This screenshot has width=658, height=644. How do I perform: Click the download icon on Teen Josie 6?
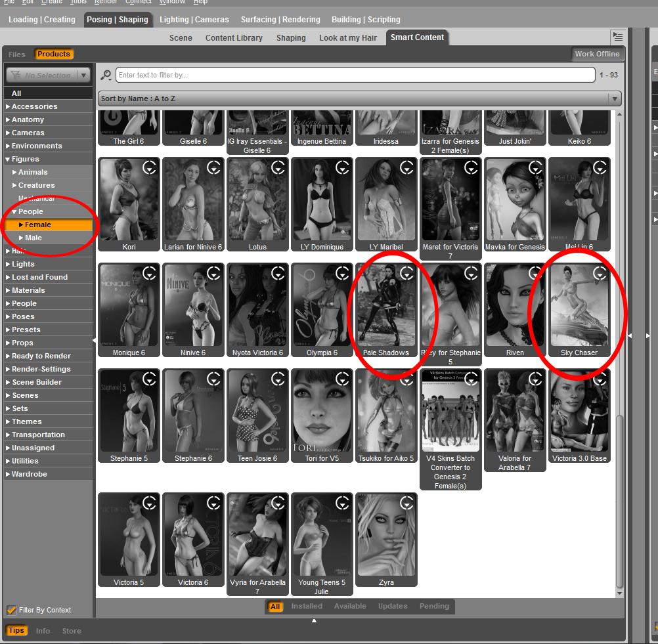[278, 379]
